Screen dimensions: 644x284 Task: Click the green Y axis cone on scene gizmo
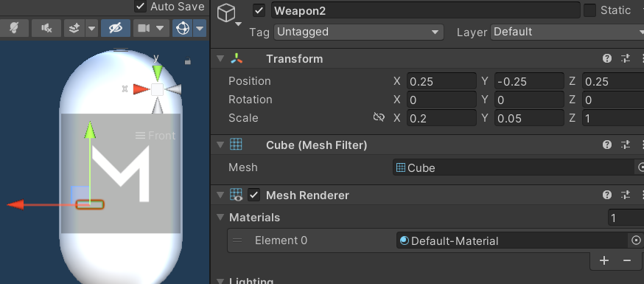coord(157,73)
